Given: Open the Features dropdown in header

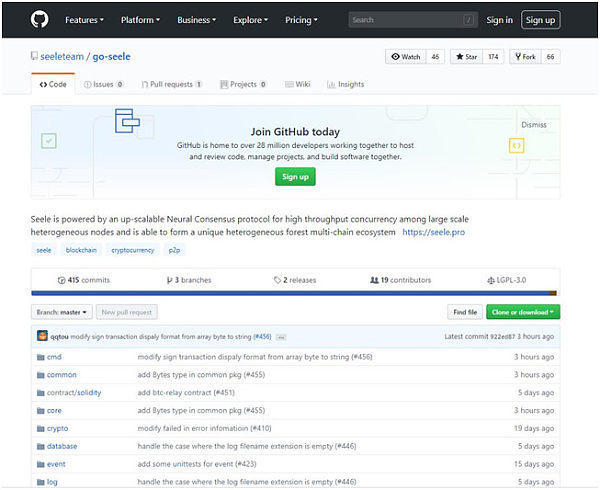Looking at the screenshot, I should coord(84,20).
